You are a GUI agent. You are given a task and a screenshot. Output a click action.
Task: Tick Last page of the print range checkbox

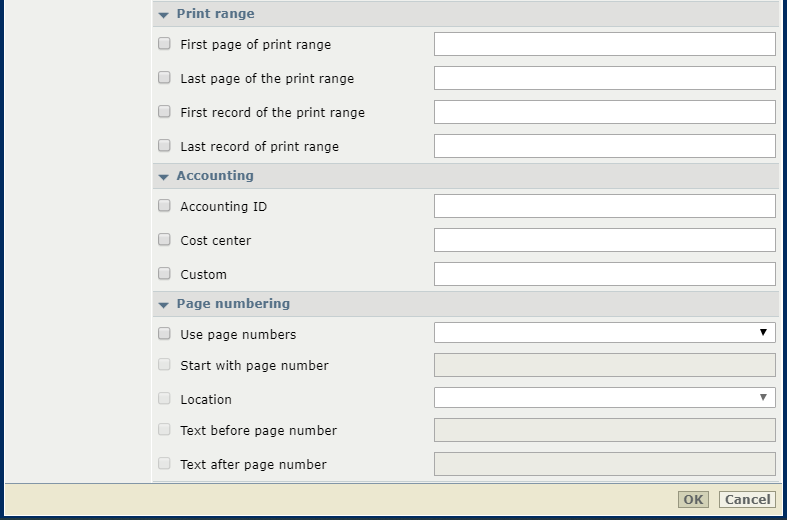point(164,77)
